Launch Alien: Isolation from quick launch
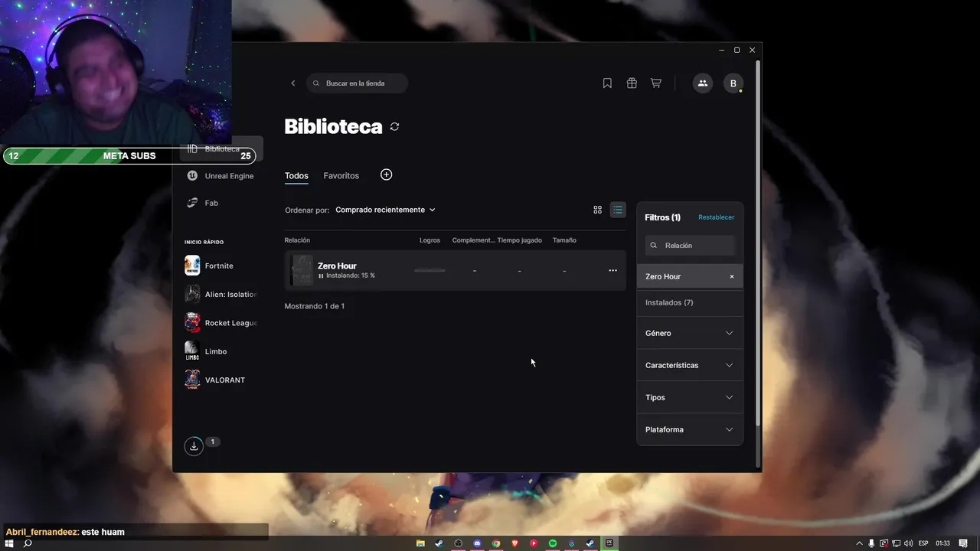The height and width of the screenshot is (551, 980). (221, 295)
